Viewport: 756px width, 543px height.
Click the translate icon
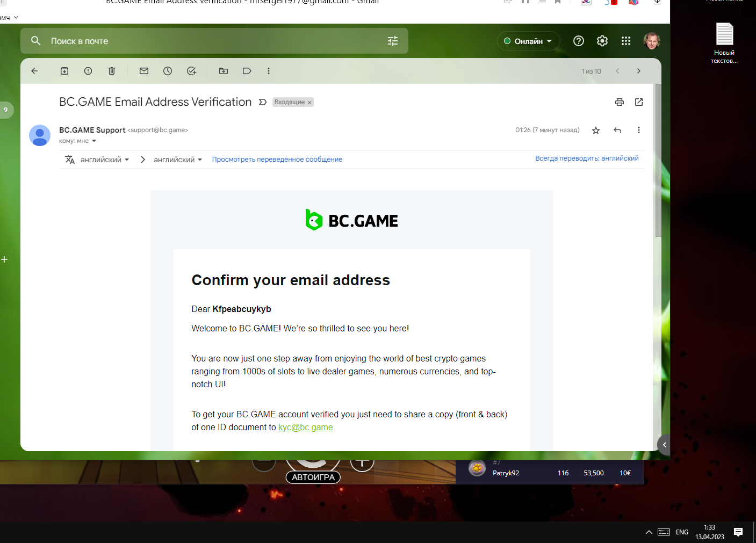(x=70, y=160)
